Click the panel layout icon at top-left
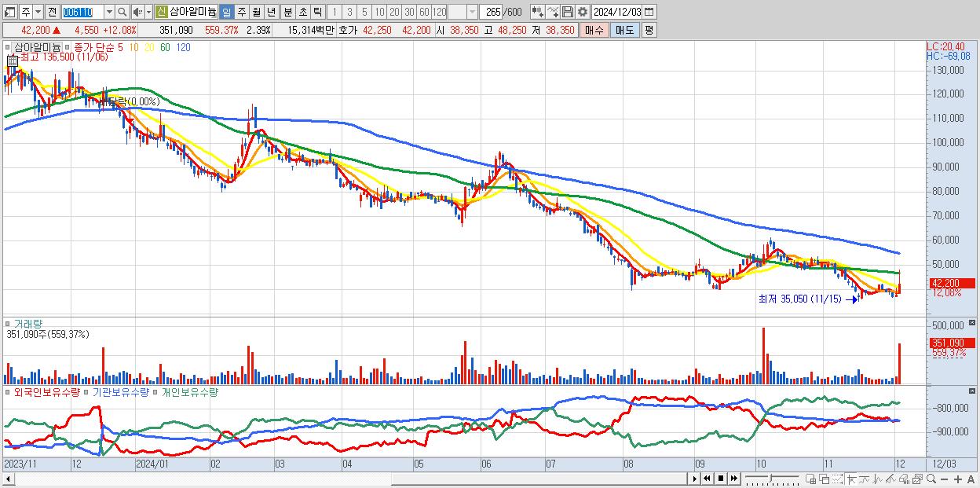Viewport: 980px width, 488px height. 9,12
